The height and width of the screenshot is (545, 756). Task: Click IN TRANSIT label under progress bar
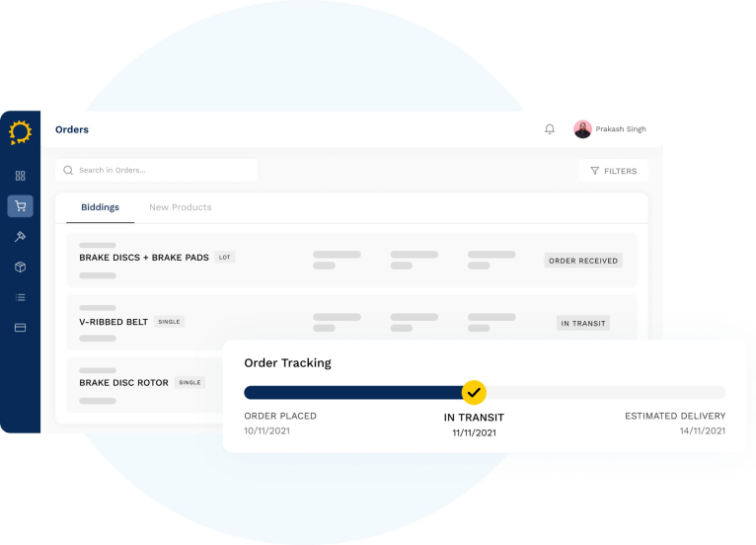(474, 418)
